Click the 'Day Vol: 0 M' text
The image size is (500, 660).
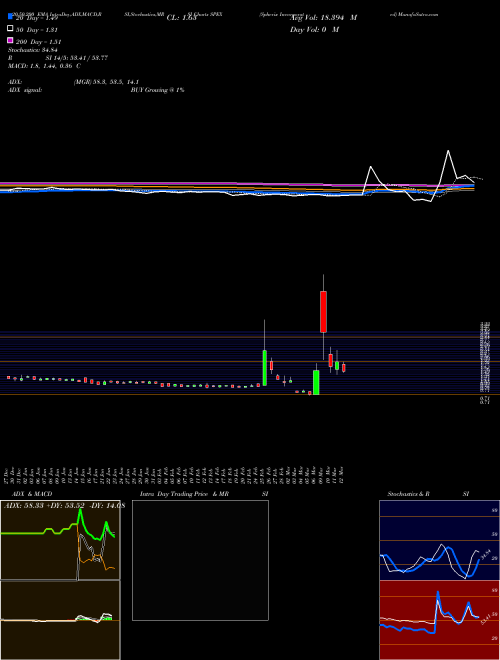pyautogui.click(x=314, y=30)
